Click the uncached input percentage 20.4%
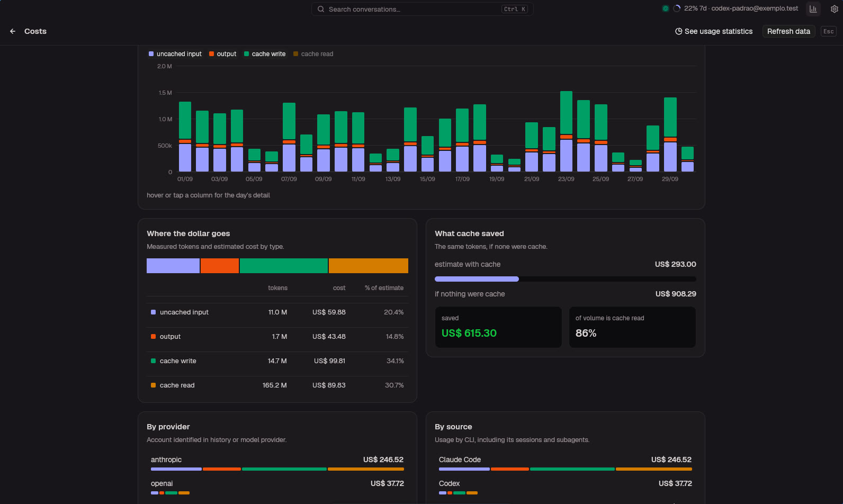Viewport: 843px width, 504px height. pos(393,312)
